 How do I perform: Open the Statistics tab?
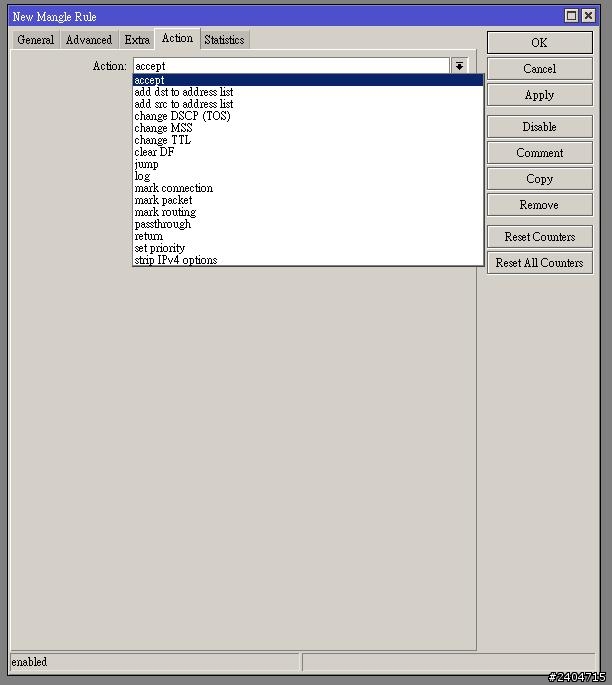225,40
